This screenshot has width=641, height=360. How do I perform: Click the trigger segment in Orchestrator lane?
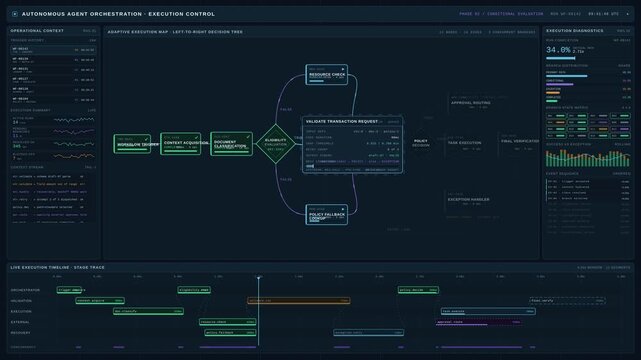69,290
